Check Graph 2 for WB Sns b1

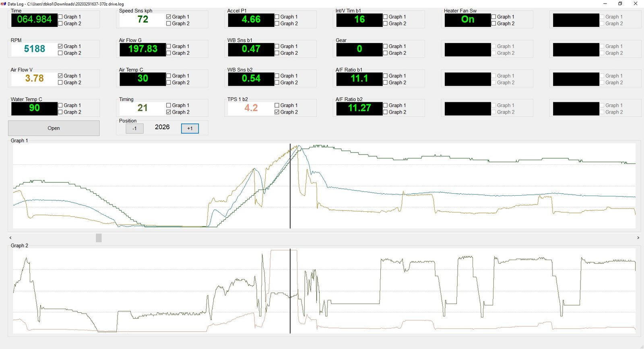277,53
